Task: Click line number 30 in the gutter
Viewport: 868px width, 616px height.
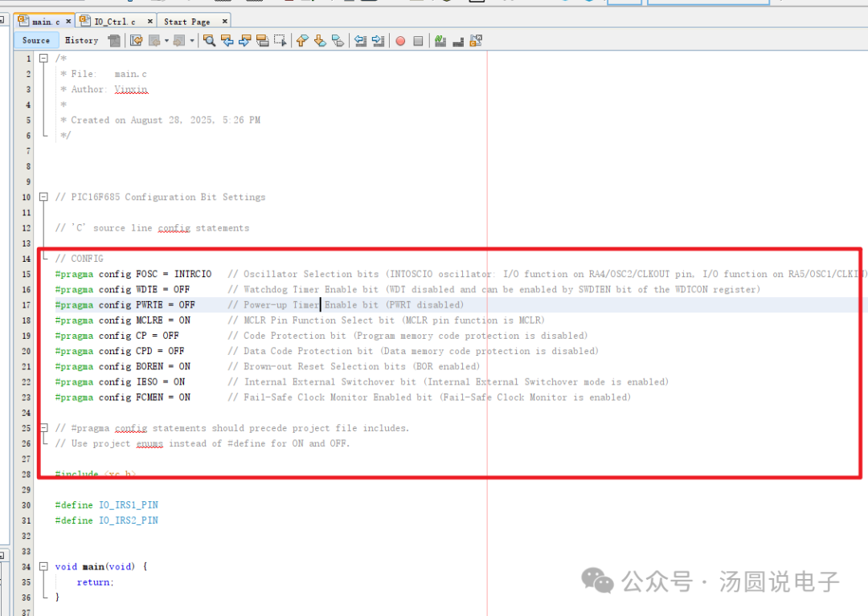Action: pos(26,505)
